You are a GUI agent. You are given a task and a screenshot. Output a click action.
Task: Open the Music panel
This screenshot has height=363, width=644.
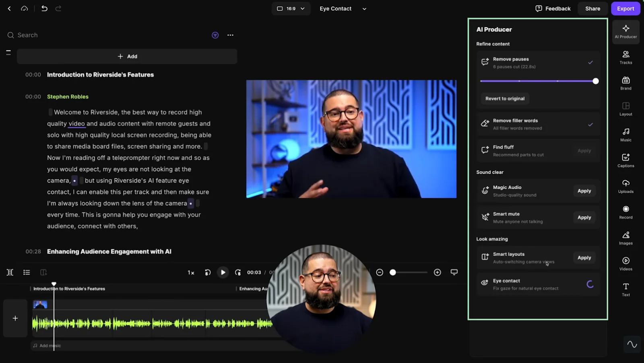(x=625, y=134)
